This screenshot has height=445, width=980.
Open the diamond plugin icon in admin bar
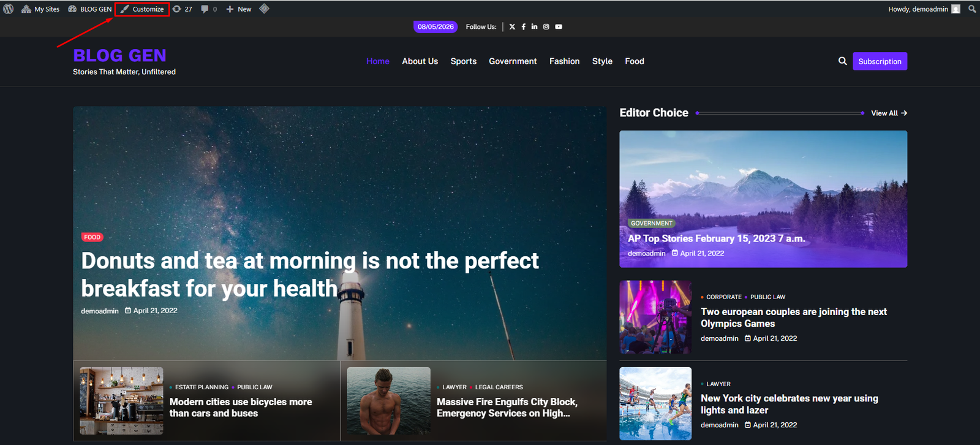264,9
